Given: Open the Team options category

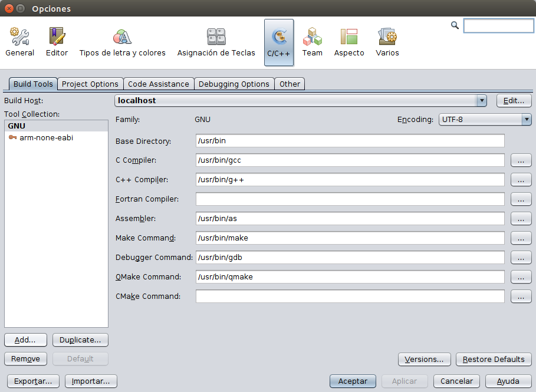Looking at the screenshot, I should [312, 41].
